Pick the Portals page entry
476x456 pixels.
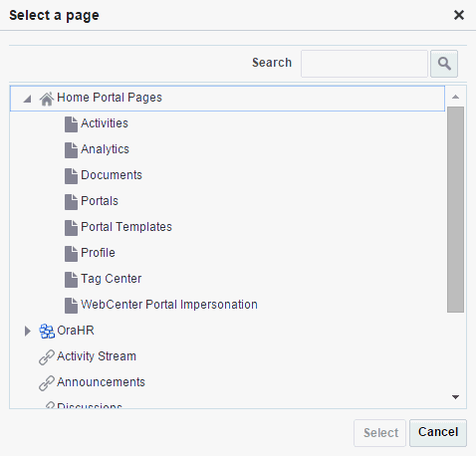[x=100, y=201]
